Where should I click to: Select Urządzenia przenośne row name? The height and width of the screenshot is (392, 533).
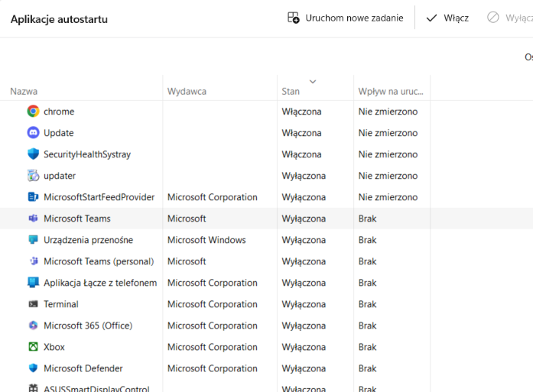(x=89, y=240)
